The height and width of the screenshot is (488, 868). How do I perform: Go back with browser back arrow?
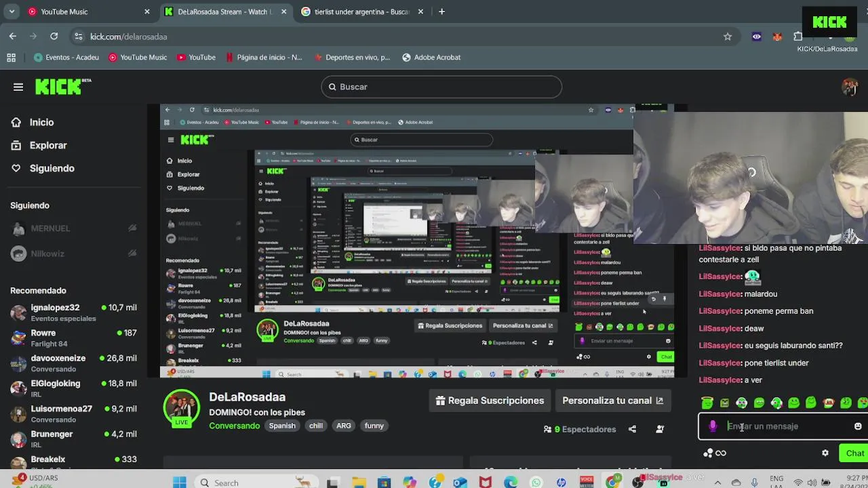[x=13, y=37]
